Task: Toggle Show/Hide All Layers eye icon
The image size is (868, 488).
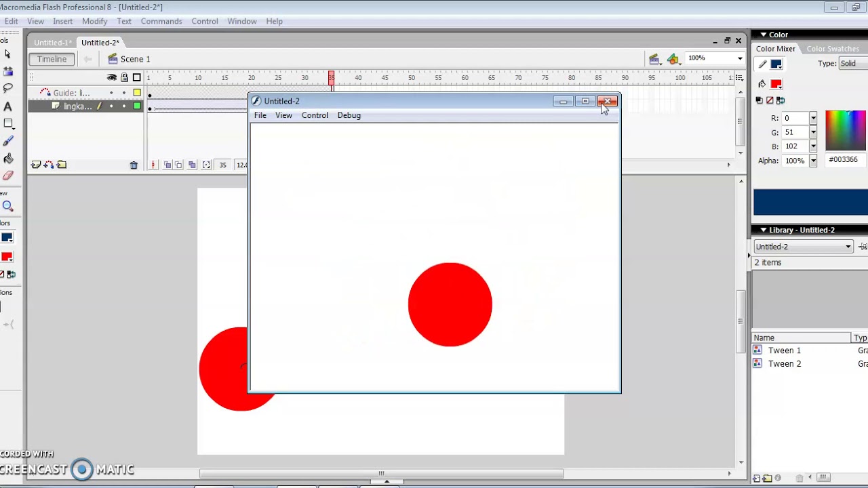Action: coord(112,77)
